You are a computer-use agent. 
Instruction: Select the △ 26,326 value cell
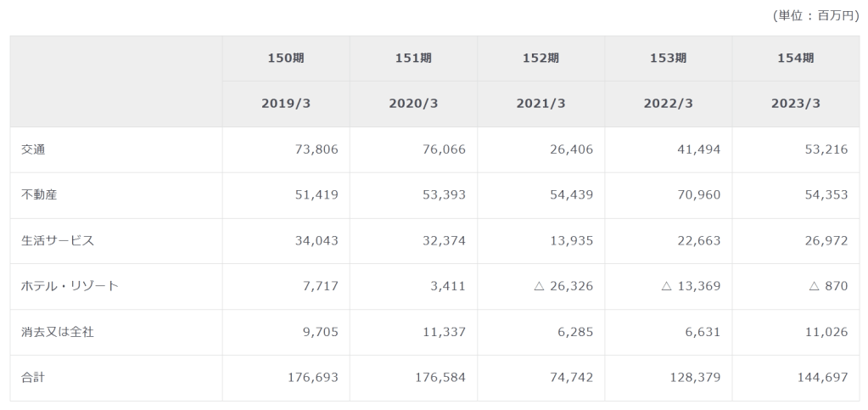point(563,286)
